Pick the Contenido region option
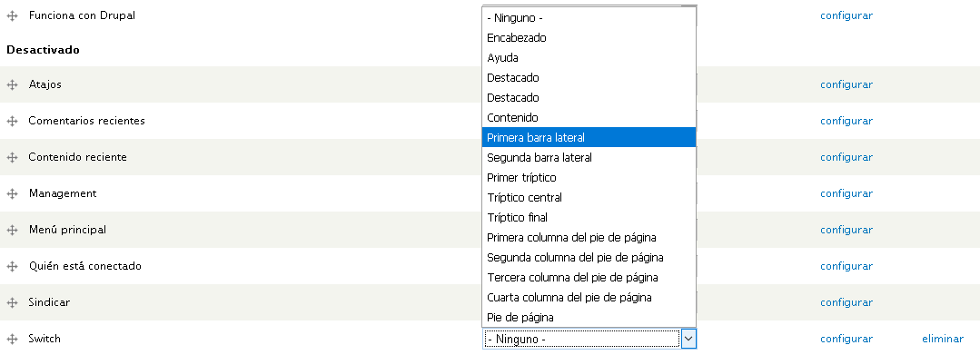 click(589, 117)
